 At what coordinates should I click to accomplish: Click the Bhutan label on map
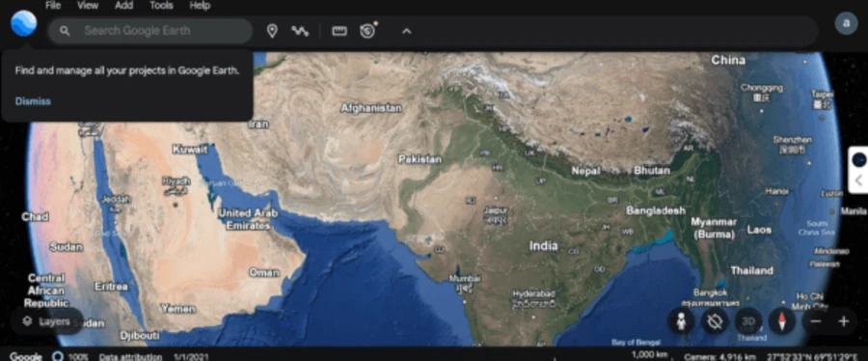(652, 171)
